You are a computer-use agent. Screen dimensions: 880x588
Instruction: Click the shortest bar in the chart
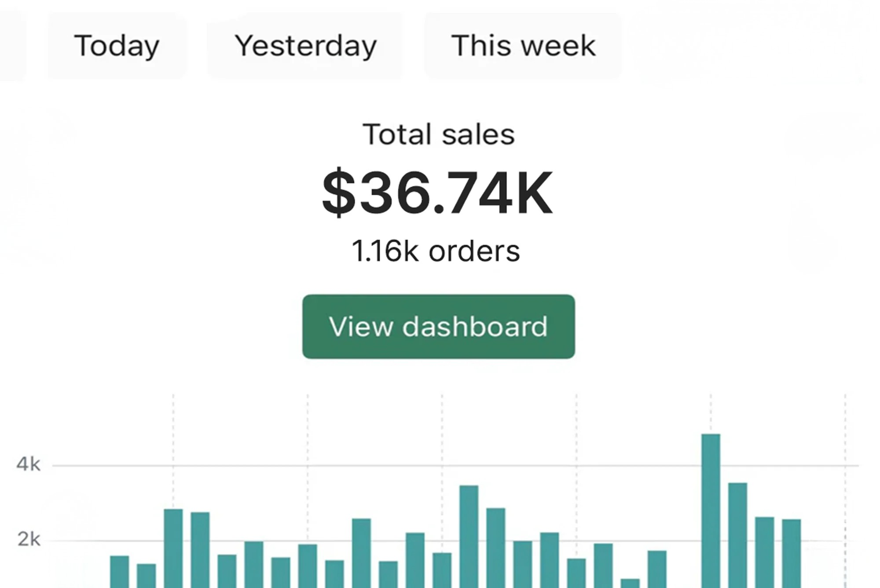(630, 583)
